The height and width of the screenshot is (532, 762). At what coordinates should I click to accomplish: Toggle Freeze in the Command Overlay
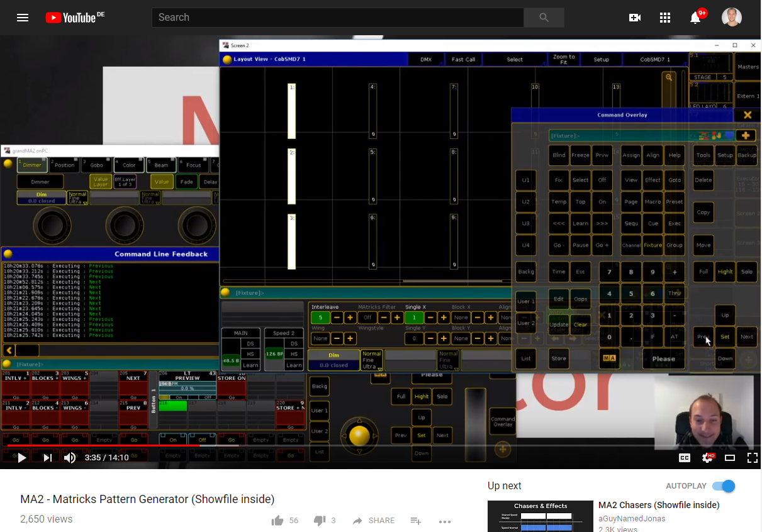coord(580,155)
